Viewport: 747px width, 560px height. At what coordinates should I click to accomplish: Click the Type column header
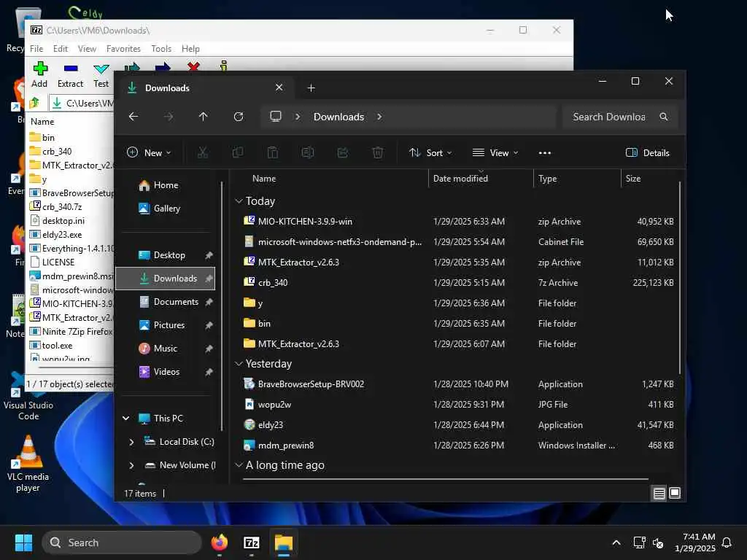pyautogui.click(x=577, y=179)
